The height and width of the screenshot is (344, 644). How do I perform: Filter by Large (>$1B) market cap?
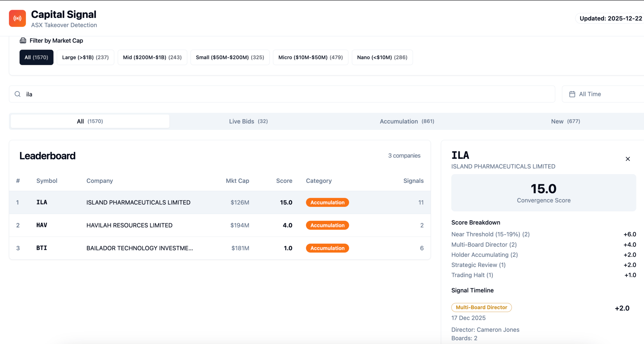[85, 57]
